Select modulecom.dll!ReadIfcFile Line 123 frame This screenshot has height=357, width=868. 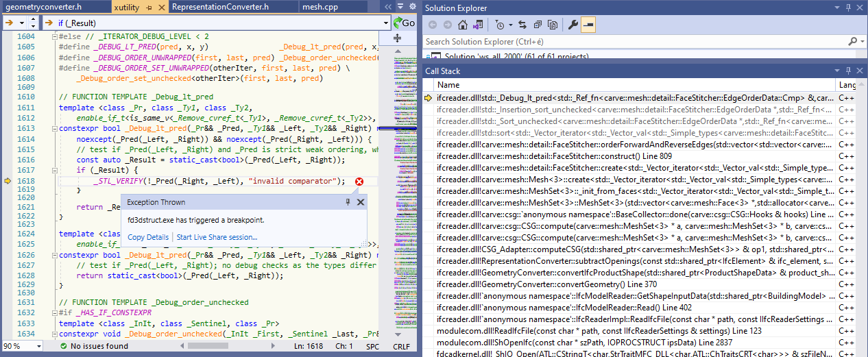pos(636,330)
